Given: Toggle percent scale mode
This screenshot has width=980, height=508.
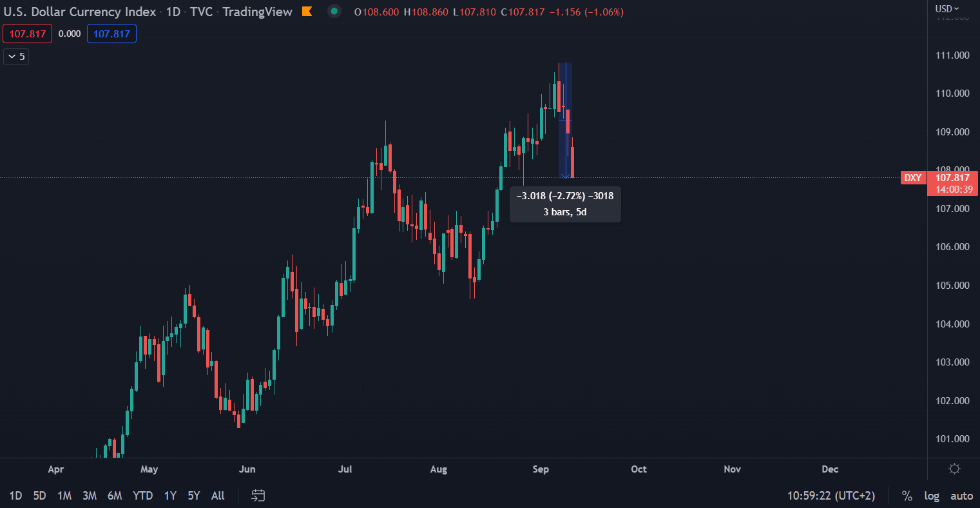Looking at the screenshot, I should [907, 496].
